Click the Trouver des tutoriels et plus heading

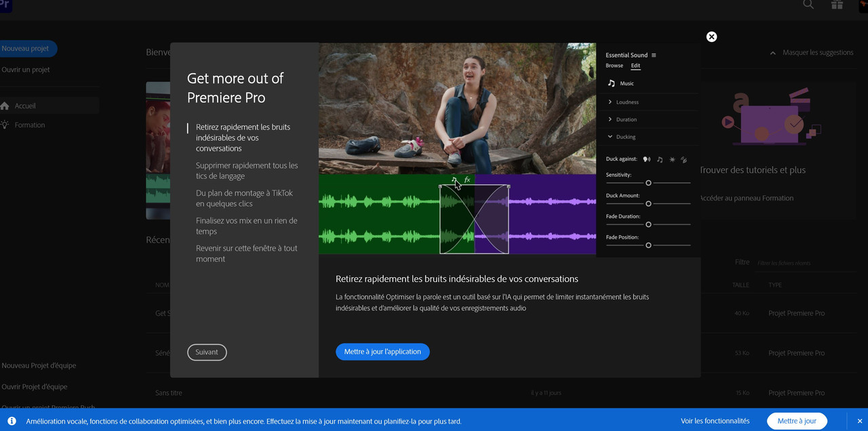[753, 170]
